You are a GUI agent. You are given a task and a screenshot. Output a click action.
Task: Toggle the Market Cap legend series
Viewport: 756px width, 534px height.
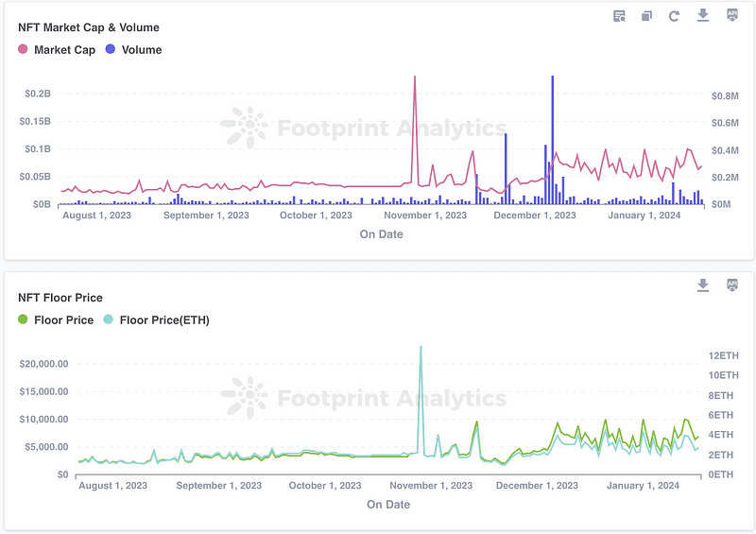pyautogui.click(x=57, y=50)
